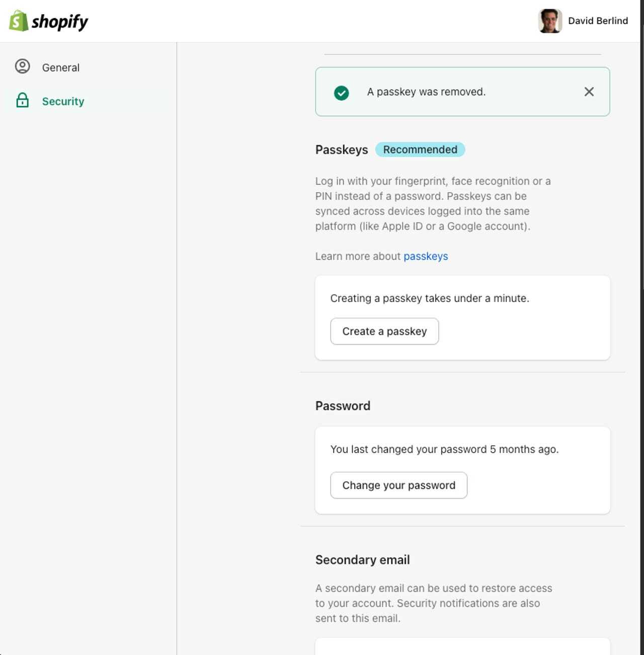The height and width of the screenshot is (655, 644).
Task: Click the Recommended badge beside Passkeys
Action: [x=420, y=150]
